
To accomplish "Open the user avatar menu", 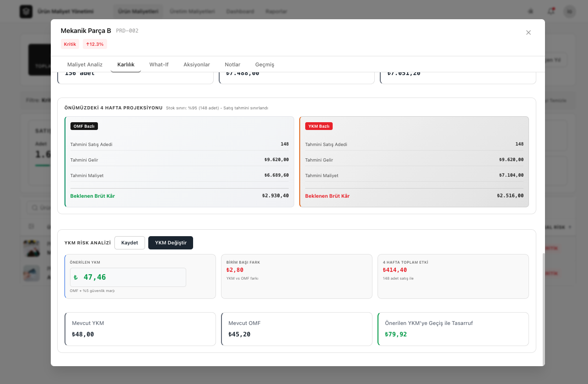I will (x=569, y=11).
